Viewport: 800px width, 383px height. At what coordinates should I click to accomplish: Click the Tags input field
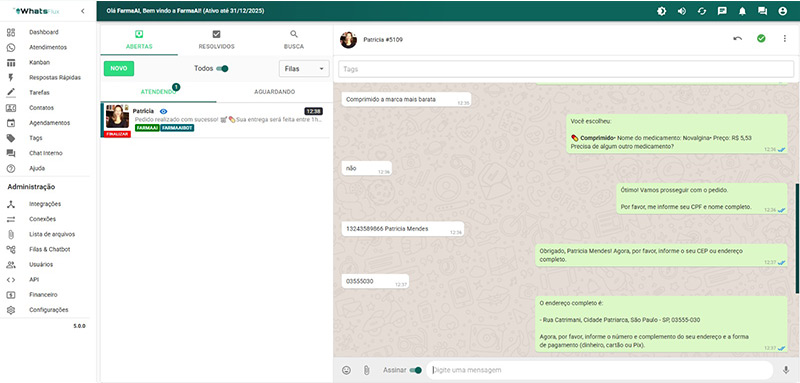(x=566, y=69)
